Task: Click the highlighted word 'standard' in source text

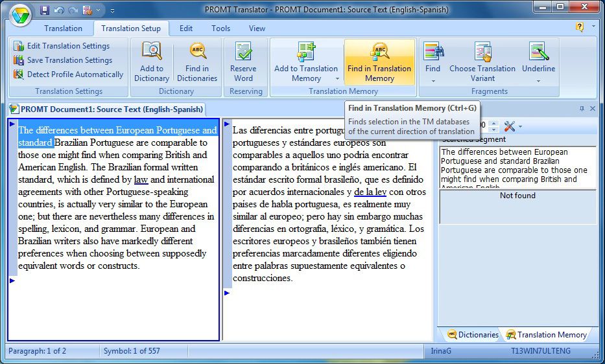Action: tap(35, 142)
